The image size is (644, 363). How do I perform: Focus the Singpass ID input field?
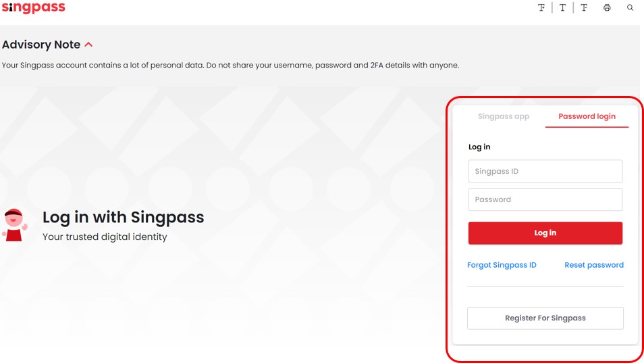pos(545,172)
